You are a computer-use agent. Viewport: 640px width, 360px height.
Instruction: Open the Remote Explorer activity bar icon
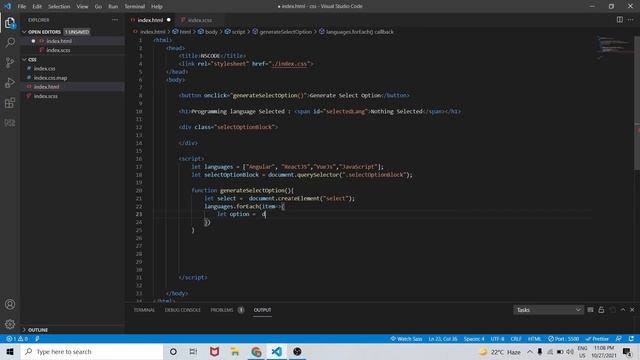tap(10, 122)
